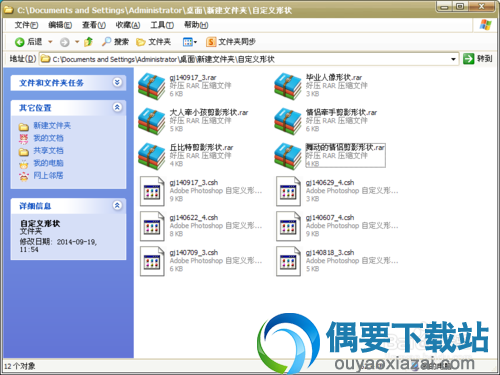Select the gj140622_4.csh shape file icon

[x=152, y=226]
